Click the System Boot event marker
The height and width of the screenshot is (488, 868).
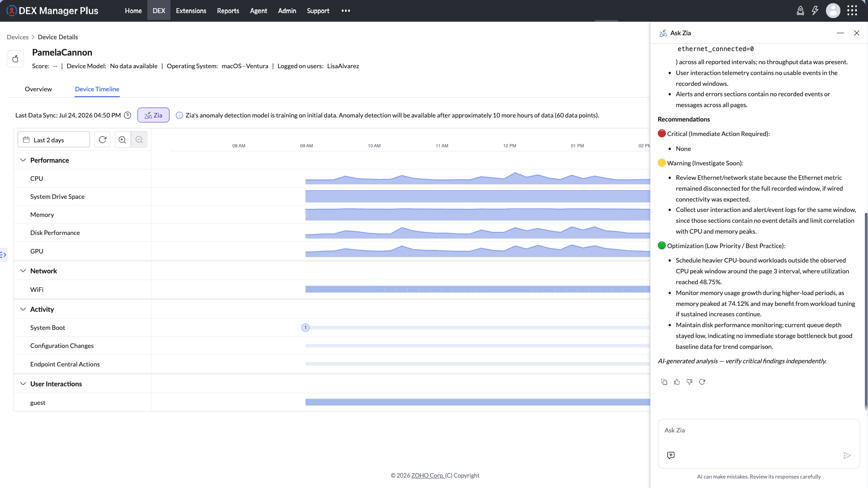(306, 328)
